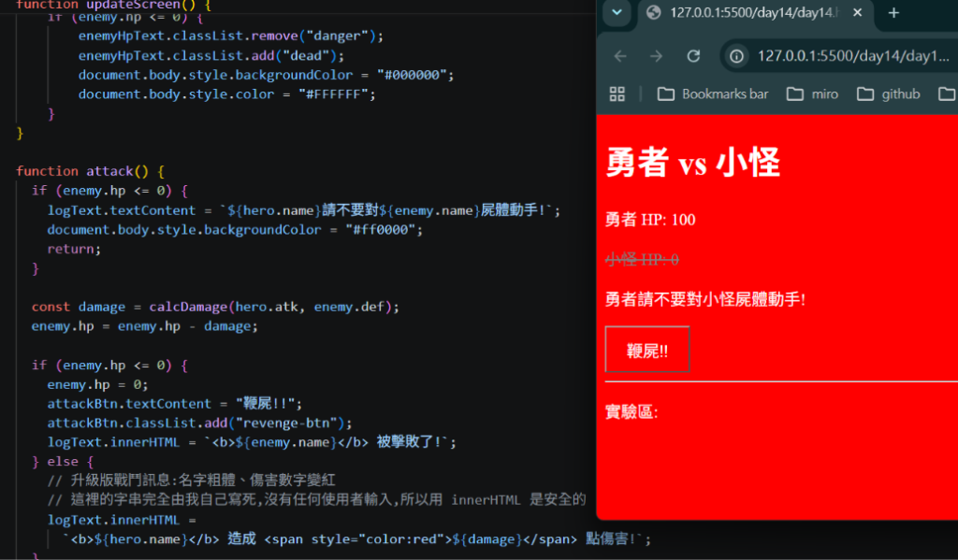Click the comment line starting with 升級版戰鬥訊息
This screenshot has width=958, height=560.
click(191, 481)
